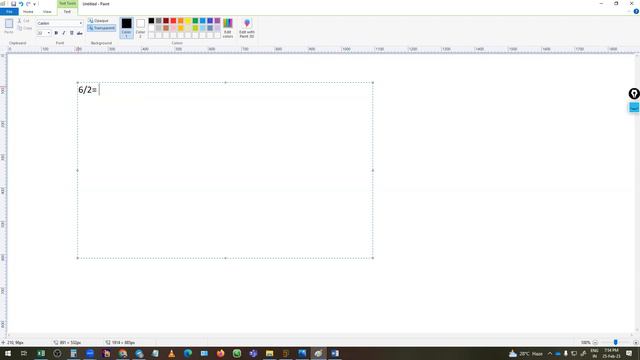Click the Save icon in the quick access toolbar
Screen dimensions: 640x360
click(x=13, y=4)
